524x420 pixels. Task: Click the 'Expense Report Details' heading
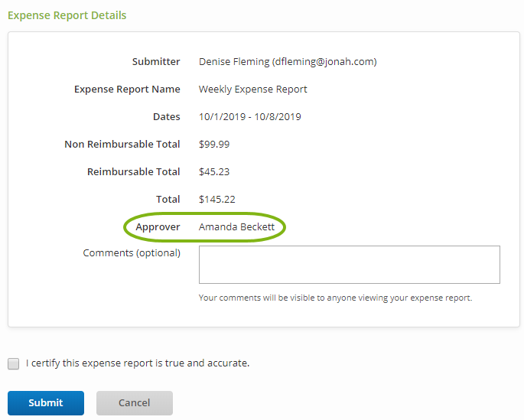click(67, 15)
